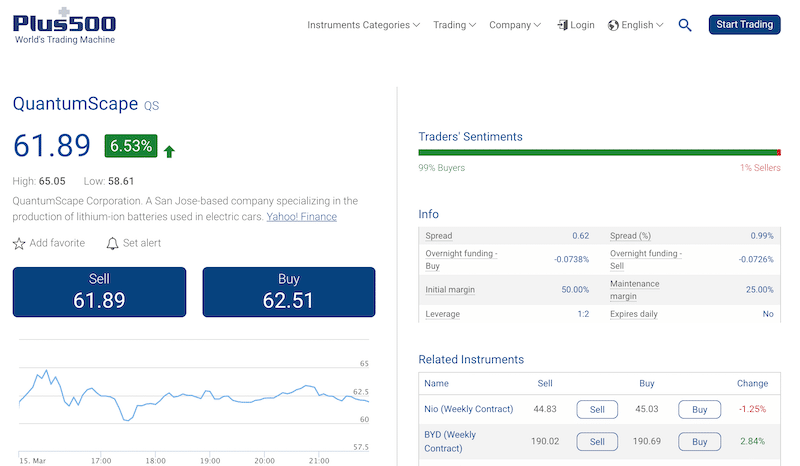Click the 18:00 chart time label
The image size is (800, 466).
click(156, 460)
